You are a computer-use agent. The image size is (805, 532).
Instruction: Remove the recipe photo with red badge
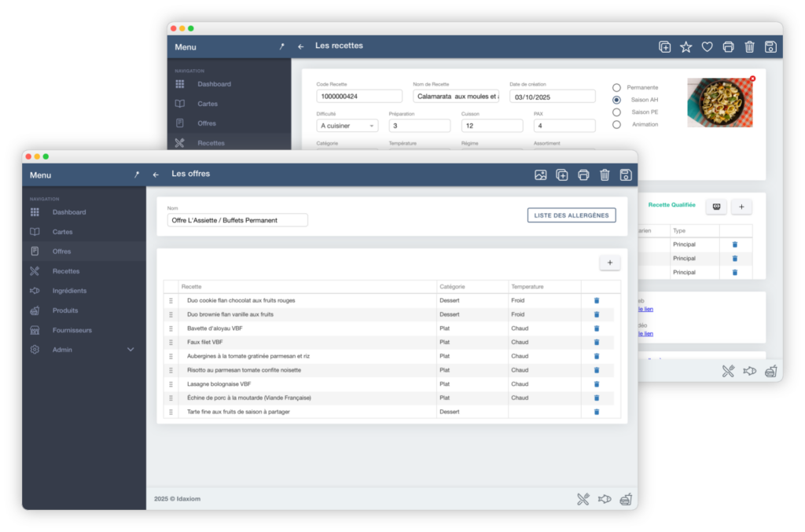point(752,79)
